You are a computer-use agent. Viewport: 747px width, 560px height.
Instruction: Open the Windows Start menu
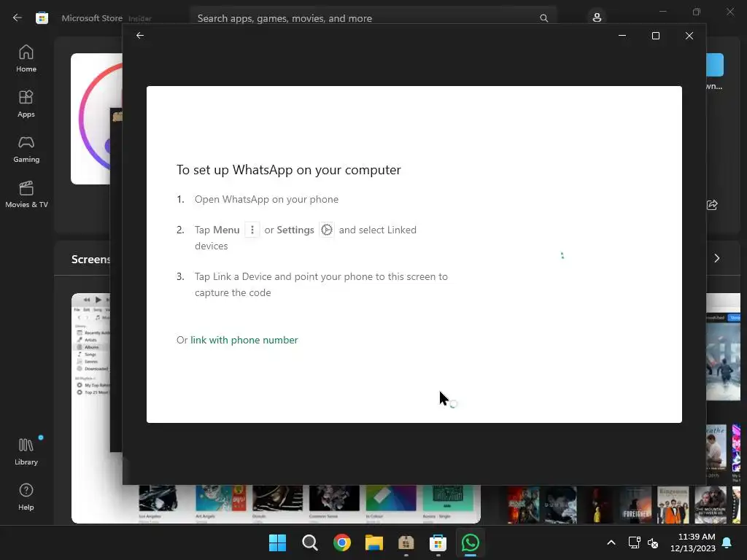(x=277, y=542)
